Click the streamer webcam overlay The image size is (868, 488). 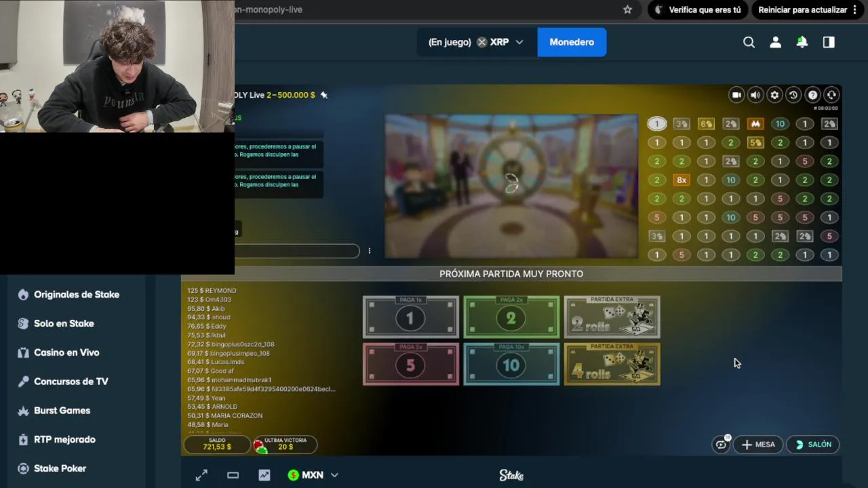pyautogui.click(x=117, y=66)
